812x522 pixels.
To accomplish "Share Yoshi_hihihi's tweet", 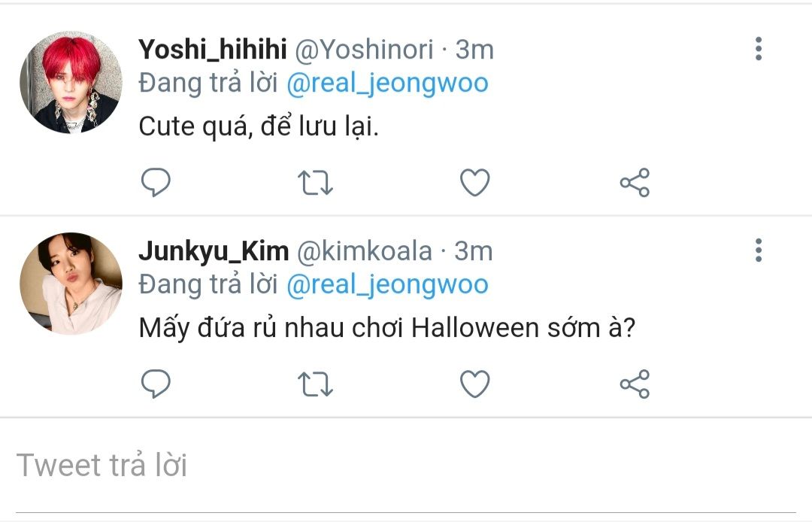I will tap(635, 182).
